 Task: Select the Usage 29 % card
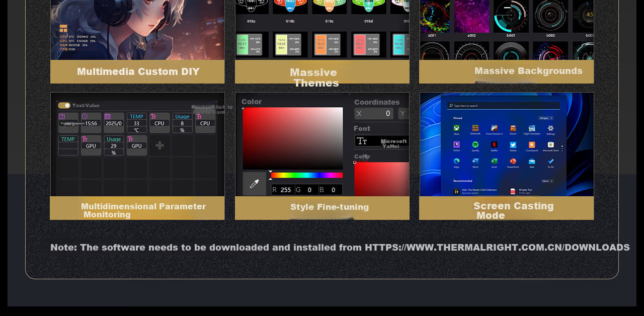[114, 145]
